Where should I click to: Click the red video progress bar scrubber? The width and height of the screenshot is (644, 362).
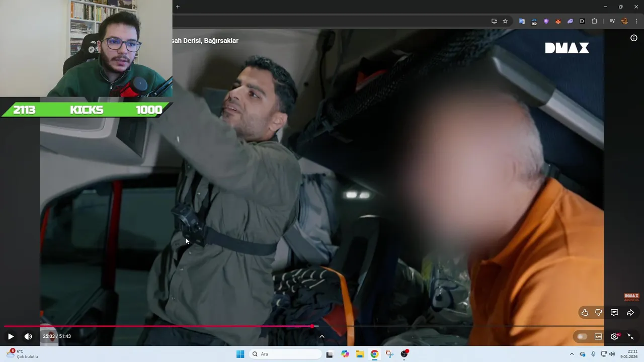pos(312,326)
